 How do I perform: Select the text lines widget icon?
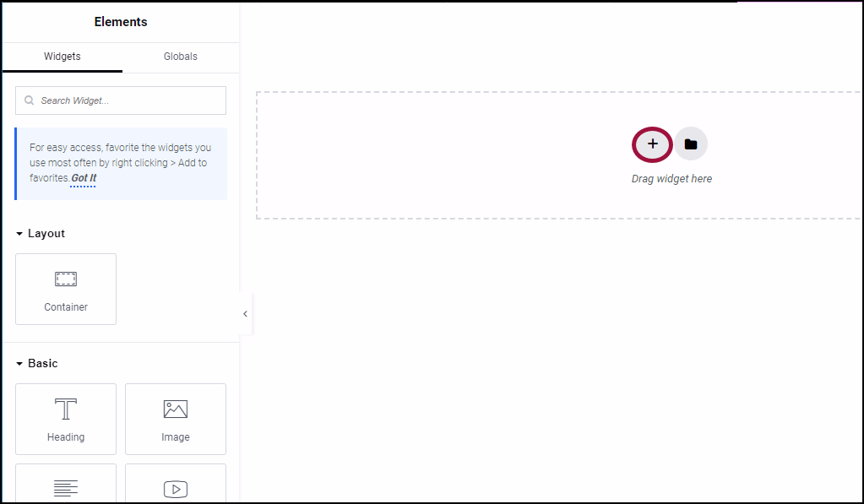pos(66,489)
